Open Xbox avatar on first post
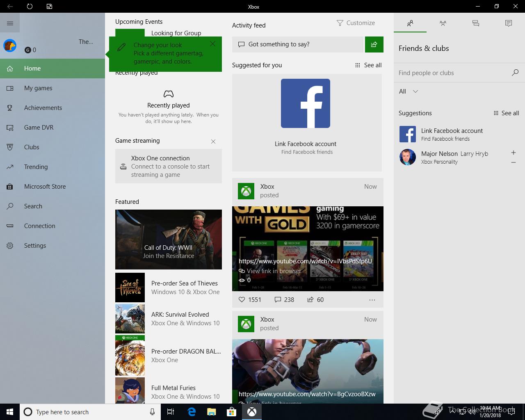525x420 pixels. coord(246,191)
